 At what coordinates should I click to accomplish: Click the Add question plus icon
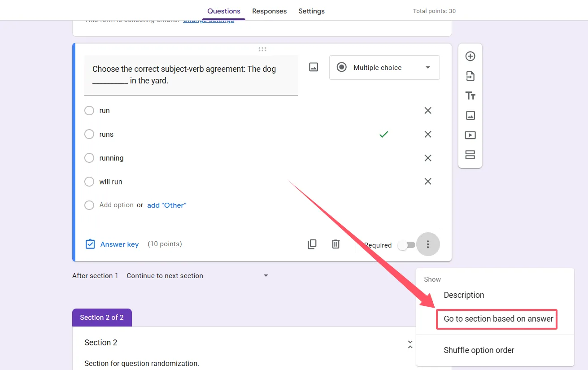coord(470,57)
